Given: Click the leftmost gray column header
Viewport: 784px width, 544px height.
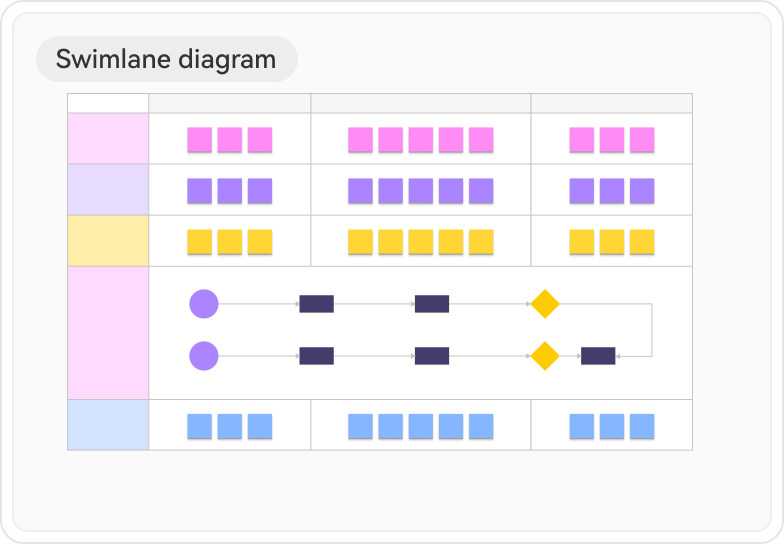Looking at the screenshot, I should (x=230, y=103).
